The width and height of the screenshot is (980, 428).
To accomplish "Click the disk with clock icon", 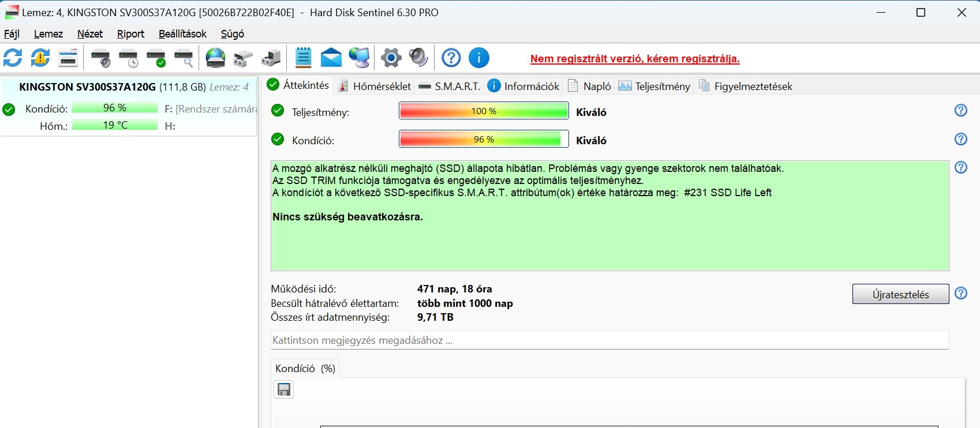I will point(128,58).
